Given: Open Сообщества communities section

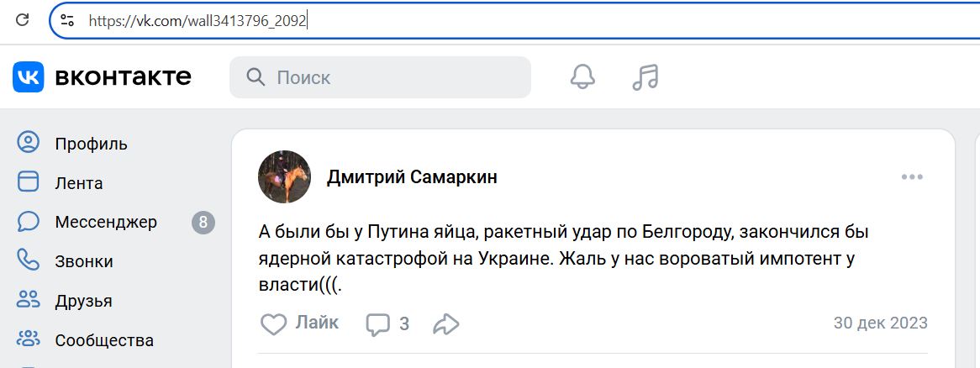Looking at the screenshot, I should point(104,340).
